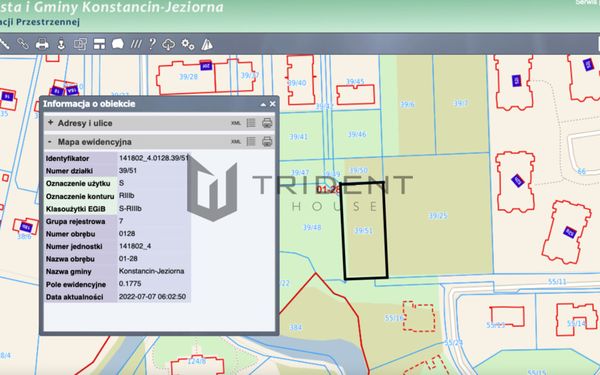Screen dimensions: 600x375
Task: Print the Mapa ewidencyjna section
Action: point(267,142)
